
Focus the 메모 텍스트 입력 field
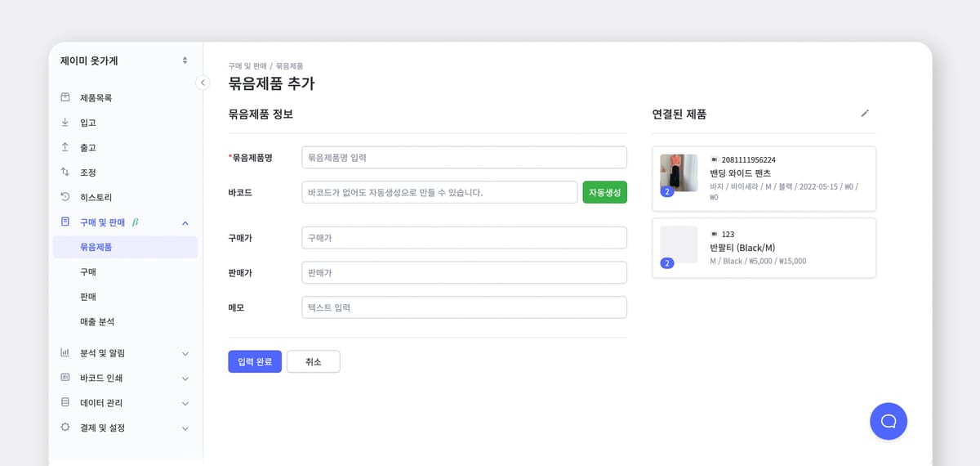(464, 307)
